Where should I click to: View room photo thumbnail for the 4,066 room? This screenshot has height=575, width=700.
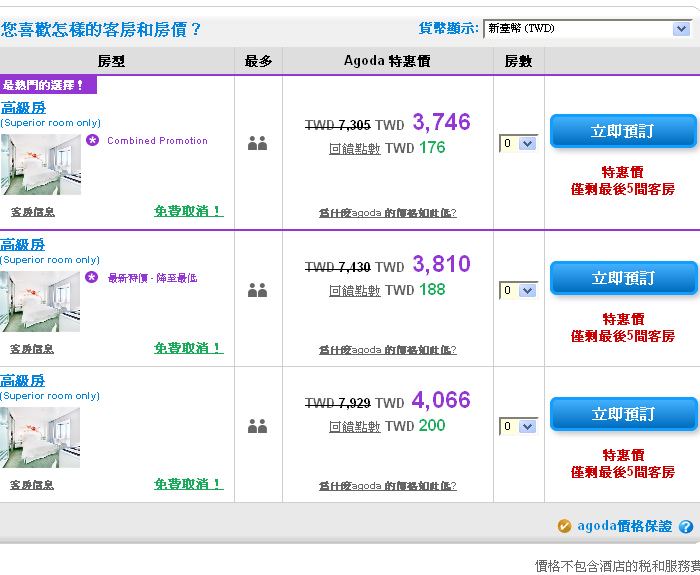coord(40,438)
